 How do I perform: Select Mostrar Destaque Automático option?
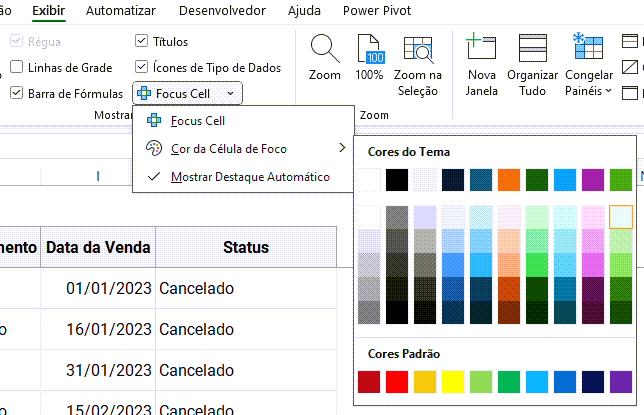click(250, 177)
